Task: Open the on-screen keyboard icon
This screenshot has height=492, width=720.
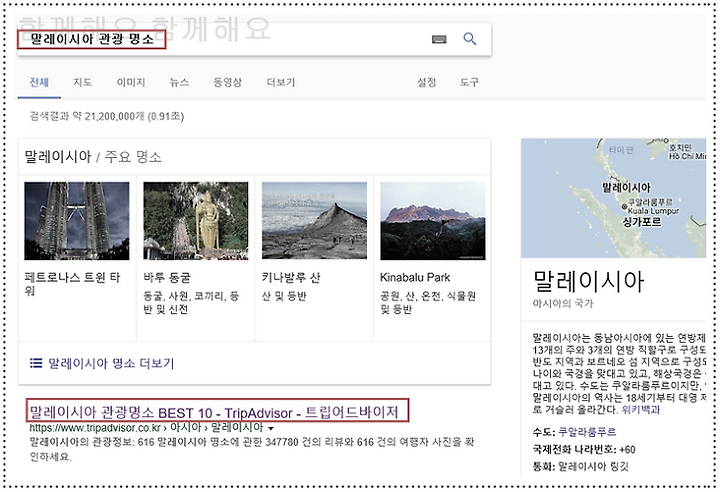Action: (x=439, y=39)
